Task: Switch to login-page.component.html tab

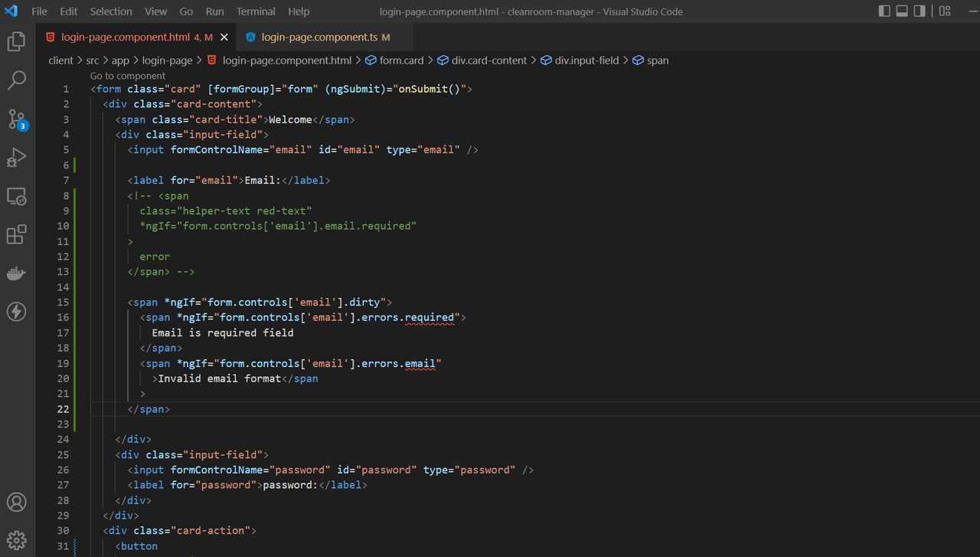Action: 136,37
